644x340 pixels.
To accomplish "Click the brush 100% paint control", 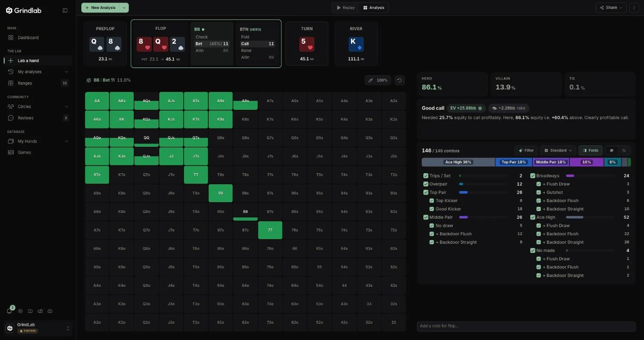I will point(378,80).
